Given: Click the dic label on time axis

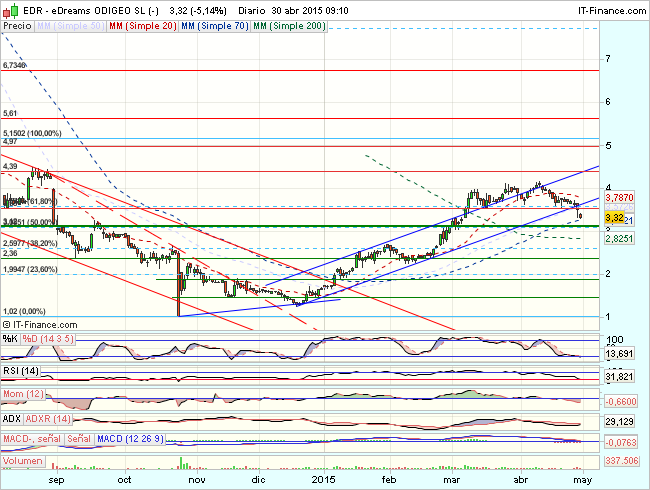Looking at the screenshot, I should click(x=258, y=480).
